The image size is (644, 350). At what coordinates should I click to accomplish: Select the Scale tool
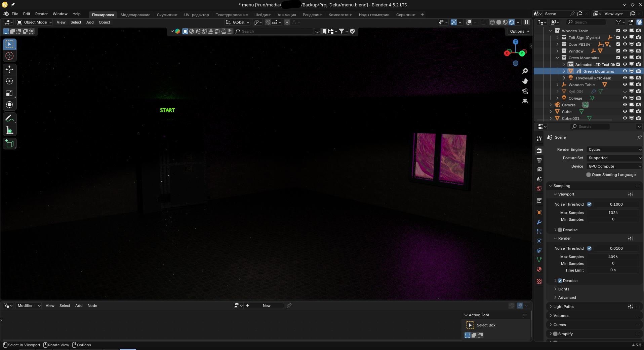9,93
